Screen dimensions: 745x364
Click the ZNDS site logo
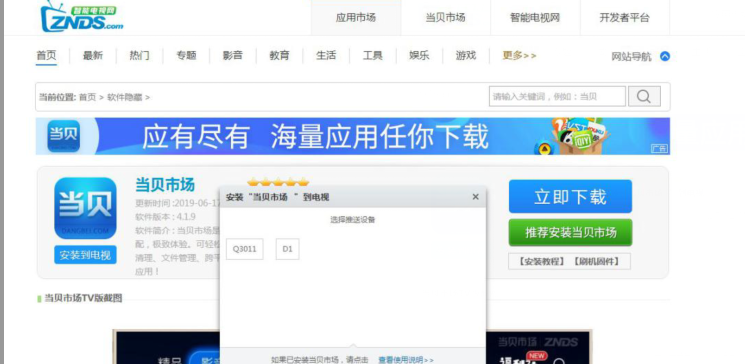[82, 17]
